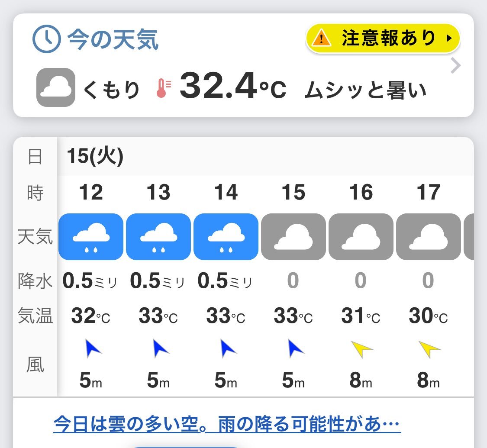Select the rain icon for 14時

click(x=226, y=237)
